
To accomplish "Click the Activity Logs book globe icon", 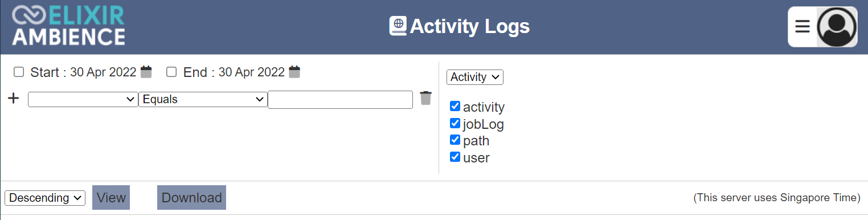I will coord(398,26).
